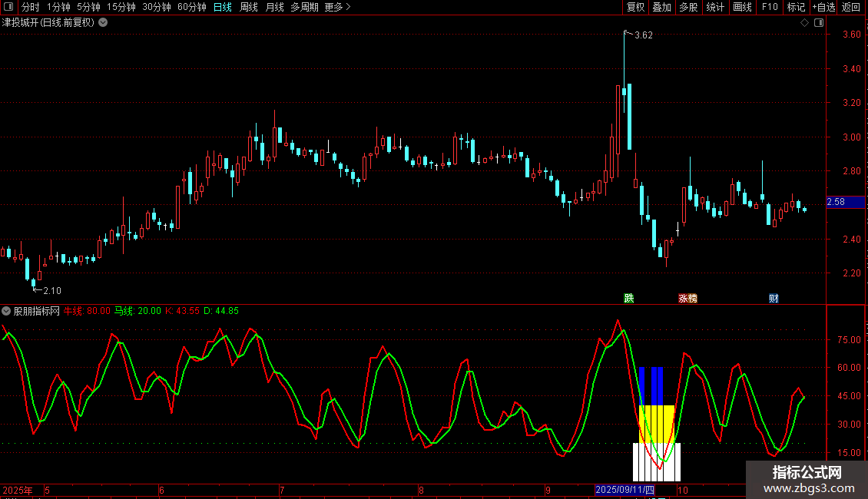
Task: Open the dropdown beside 津投城开 title
Action: point(103,23)
